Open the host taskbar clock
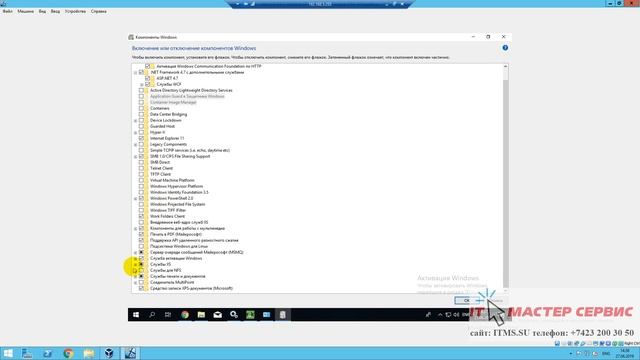Image resolution: width=640 pixels, height=360 pixels. pos(624,353)
